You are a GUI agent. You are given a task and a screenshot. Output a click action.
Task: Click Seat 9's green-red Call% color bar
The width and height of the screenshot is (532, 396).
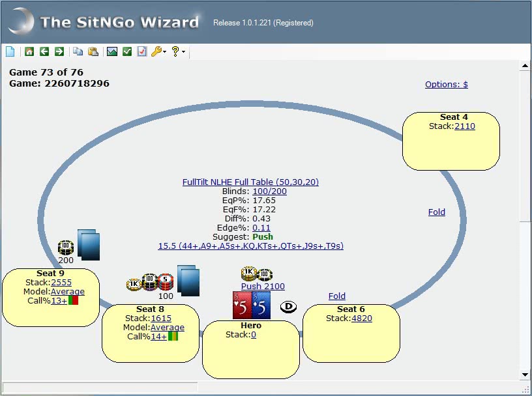coord(73,300)
